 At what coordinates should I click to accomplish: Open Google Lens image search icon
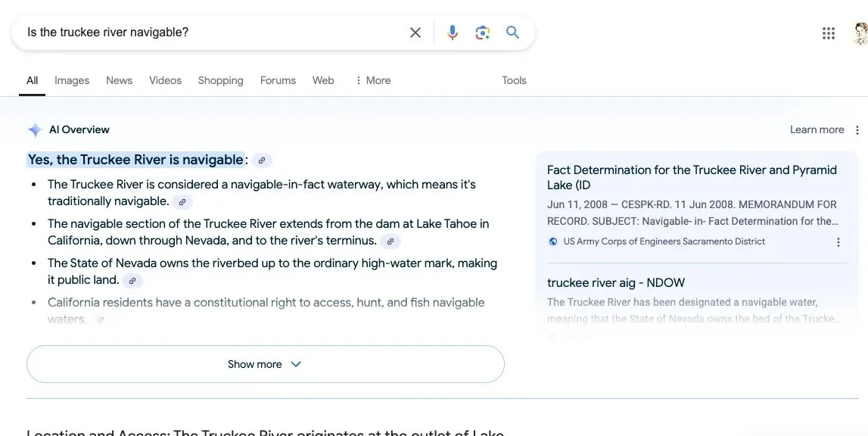coord(482,33)
